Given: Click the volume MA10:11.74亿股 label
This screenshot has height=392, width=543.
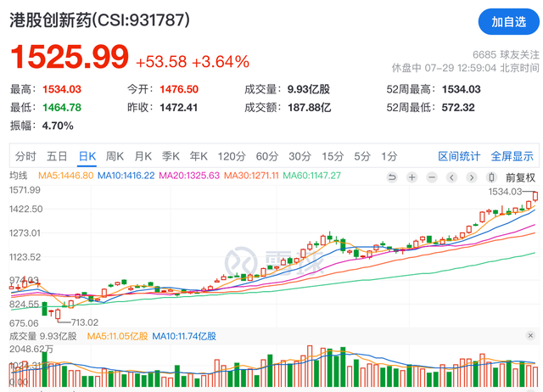Looking at the screenshot, I should click(x=184, y=336).
